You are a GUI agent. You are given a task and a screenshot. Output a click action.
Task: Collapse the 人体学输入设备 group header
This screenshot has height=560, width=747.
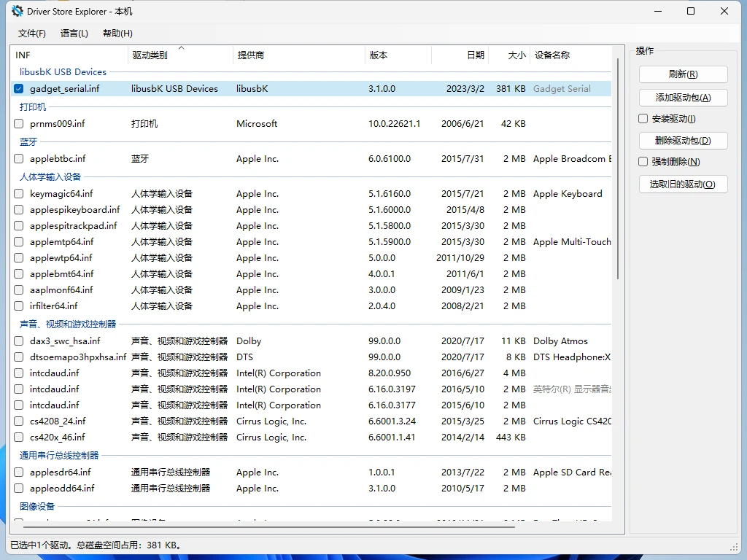[x=50, y=176]
